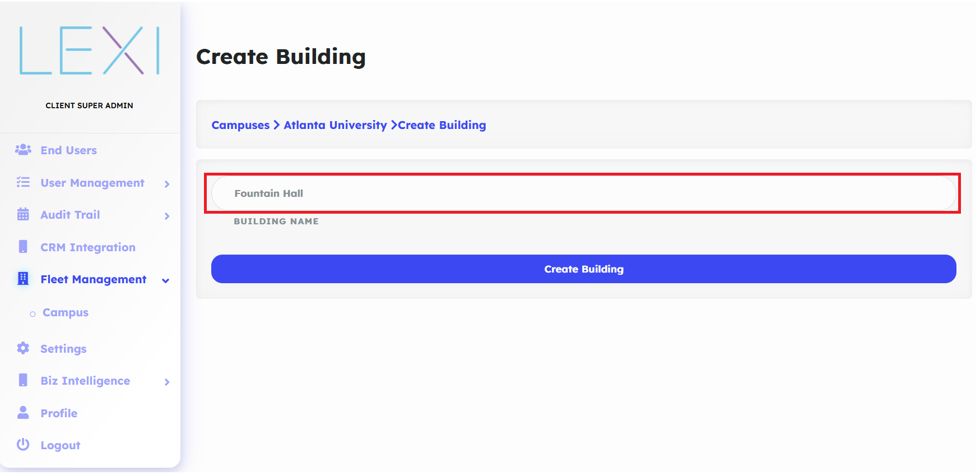Go to Campuses breadcrumb link
The image size is (980, 475).
(x=240, y=125)
